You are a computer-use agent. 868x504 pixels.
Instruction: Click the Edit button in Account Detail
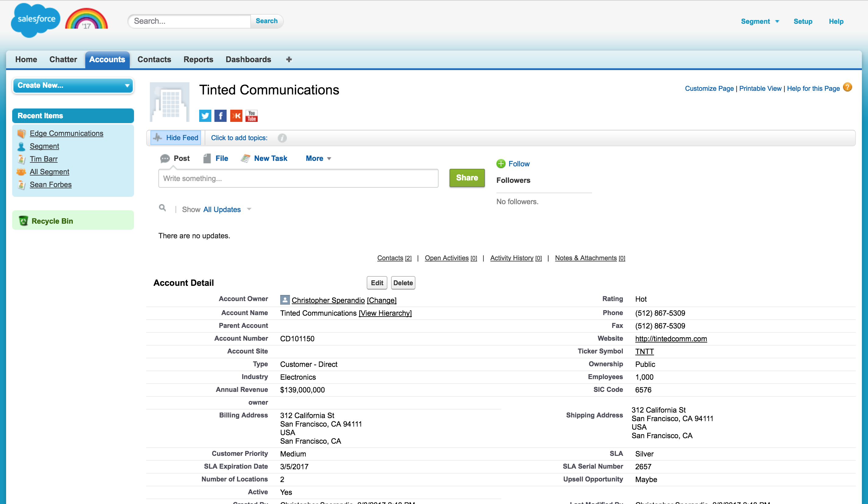(376, 282)
